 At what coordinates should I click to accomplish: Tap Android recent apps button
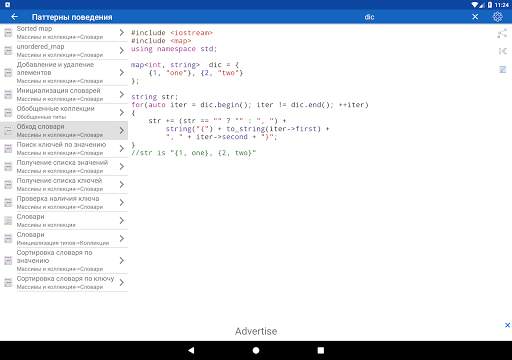(321, 350)
